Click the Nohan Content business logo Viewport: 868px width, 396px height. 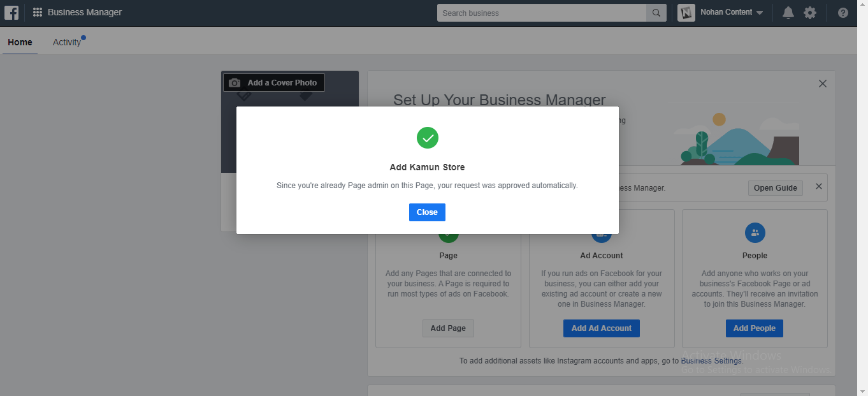[x=686, y=13]
